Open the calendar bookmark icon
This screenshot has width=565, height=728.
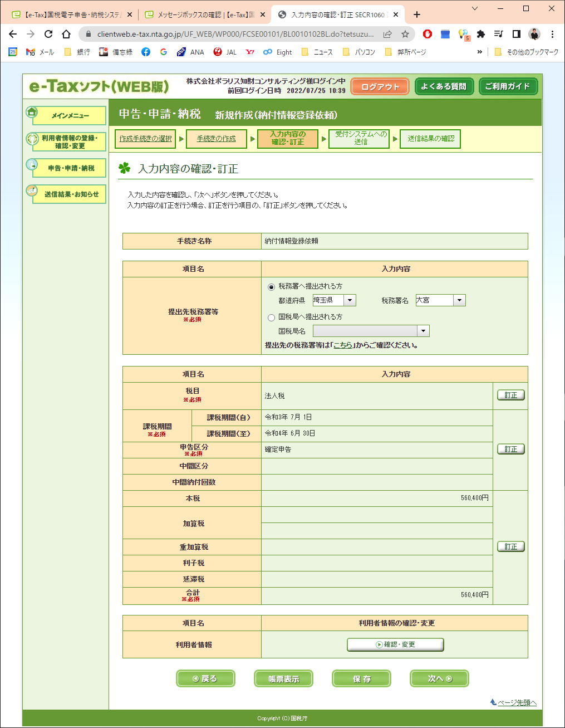click(13, 52)
